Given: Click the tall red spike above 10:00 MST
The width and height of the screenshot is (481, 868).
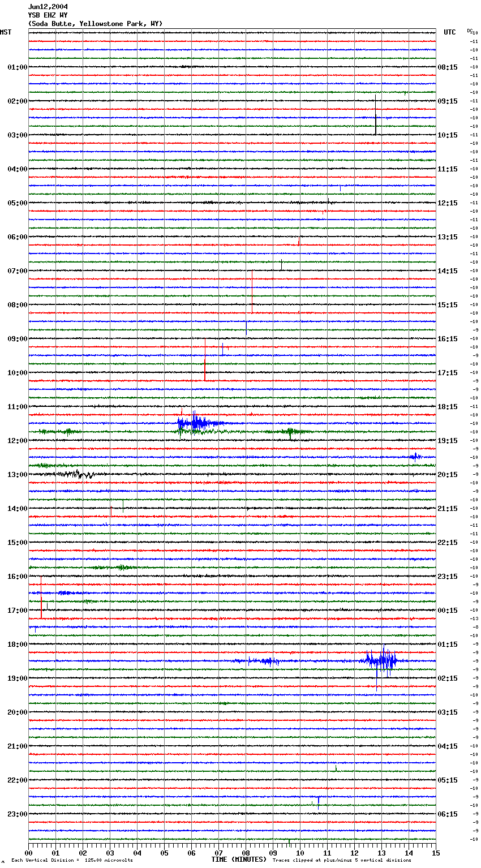Looking at the screenshot, I should [x=205, y=360].
